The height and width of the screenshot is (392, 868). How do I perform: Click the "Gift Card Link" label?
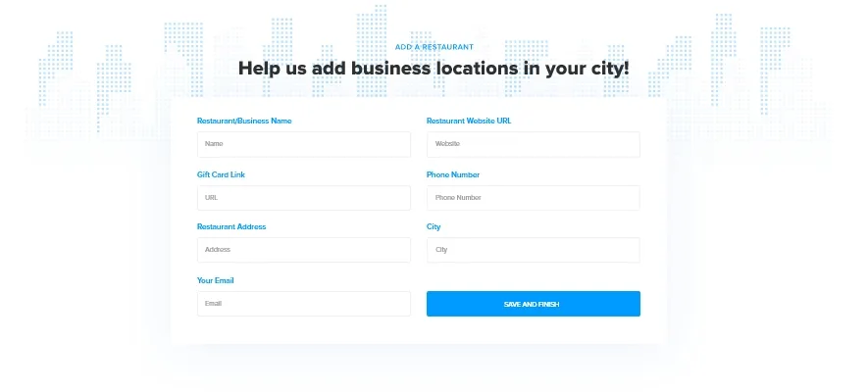pos(221,174)
